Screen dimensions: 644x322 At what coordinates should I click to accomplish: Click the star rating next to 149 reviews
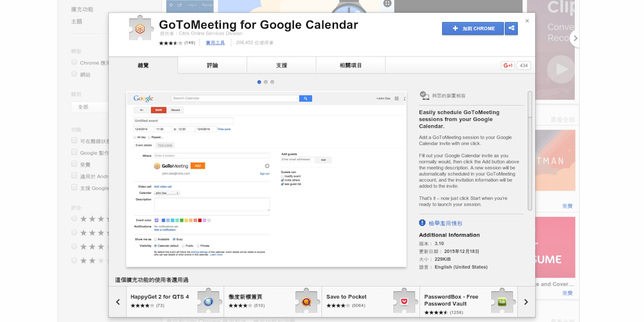tap(171, 43)
